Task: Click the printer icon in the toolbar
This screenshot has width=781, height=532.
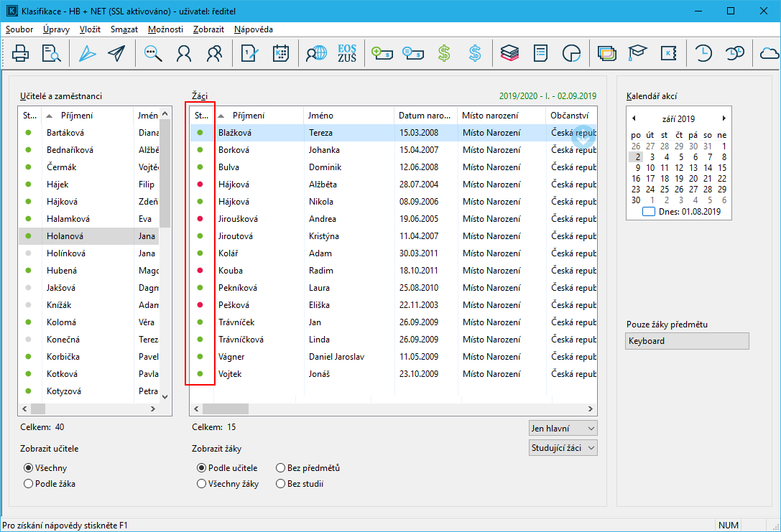Action: tap(21, 53)
